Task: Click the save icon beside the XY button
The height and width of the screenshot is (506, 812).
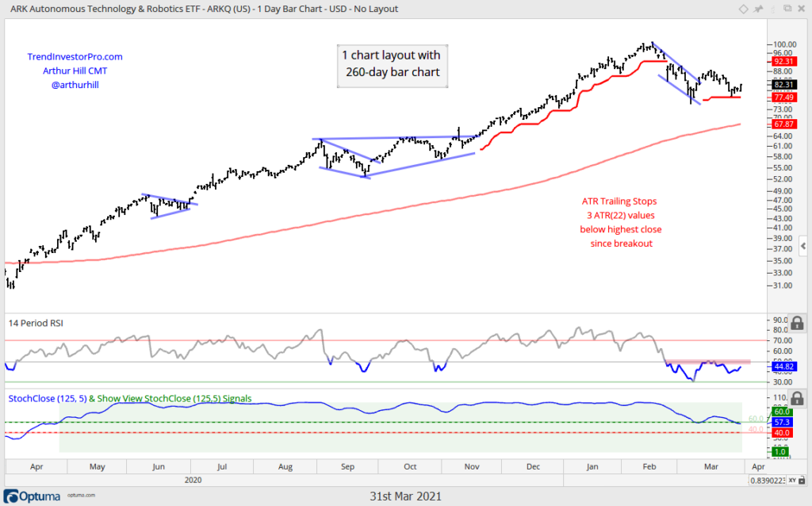Action: (x=802, y=480)
